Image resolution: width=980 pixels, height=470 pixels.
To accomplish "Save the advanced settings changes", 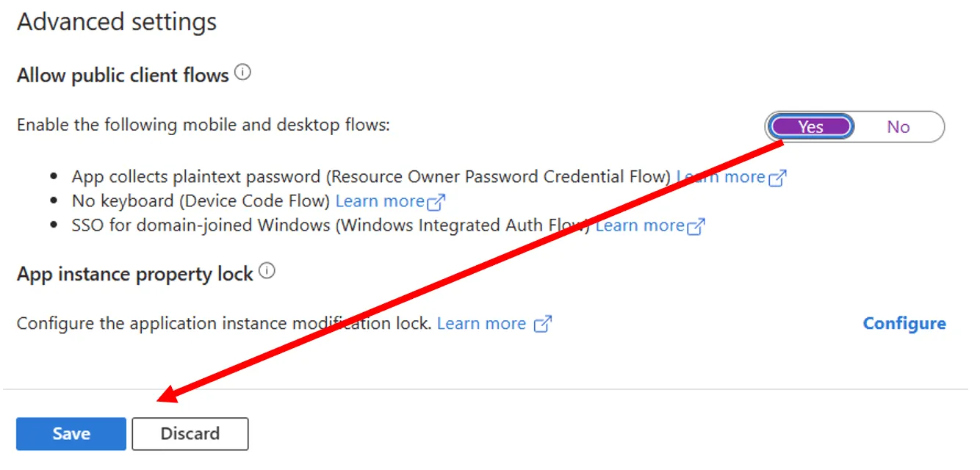I will click(x=71, y=433).
